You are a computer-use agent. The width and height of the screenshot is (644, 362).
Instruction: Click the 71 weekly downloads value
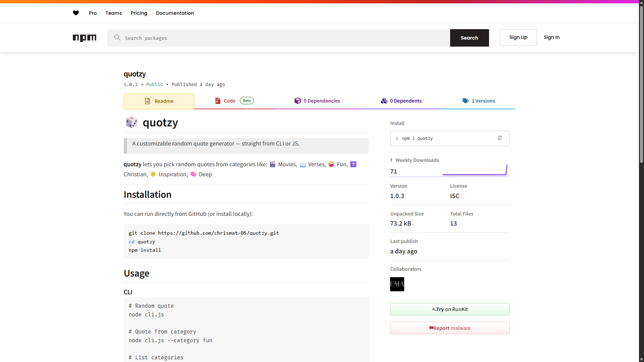click(393, 172)
